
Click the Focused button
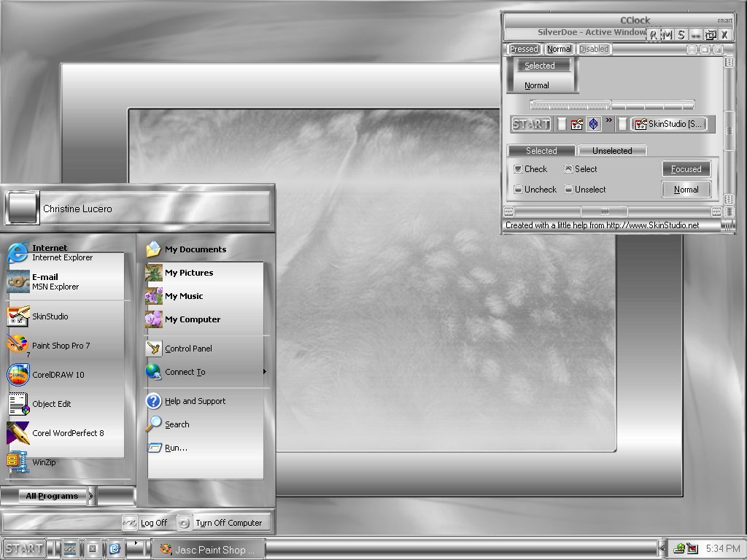coord(686,169)
